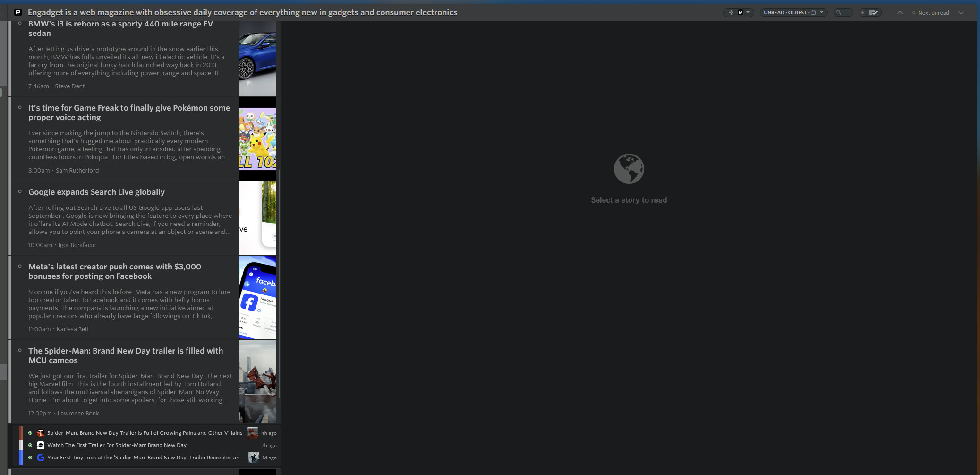980x475 pixels.
Task: Click the search magnifier field
Action: pos(843,13)
